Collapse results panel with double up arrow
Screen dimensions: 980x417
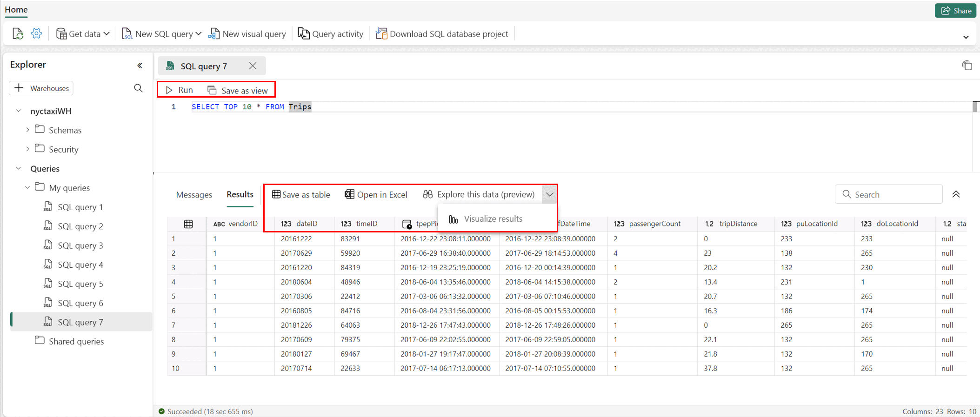(956, 194)
